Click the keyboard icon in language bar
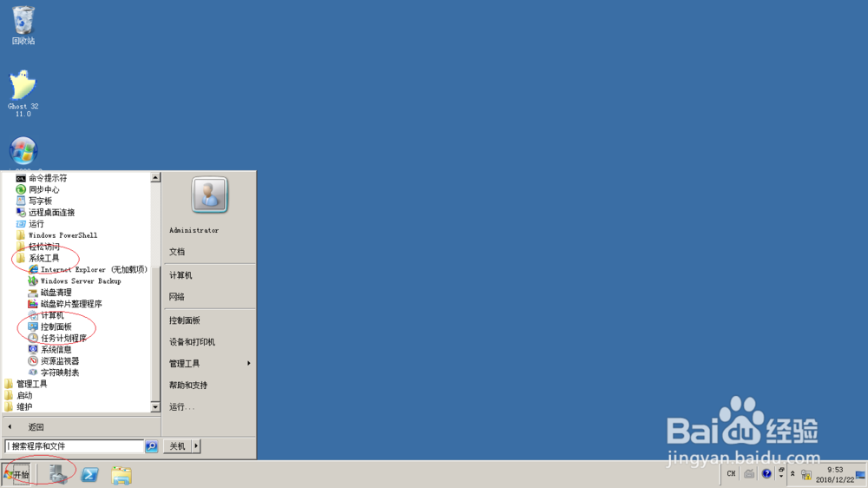The height and width of the screenshot is (488, 868). coord(749,473)
